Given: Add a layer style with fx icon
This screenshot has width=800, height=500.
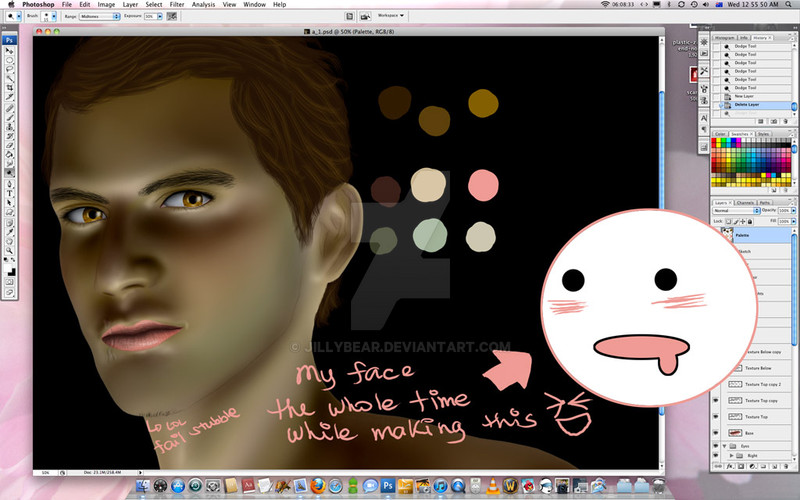Looking at the screenshot, I should 730,466.
